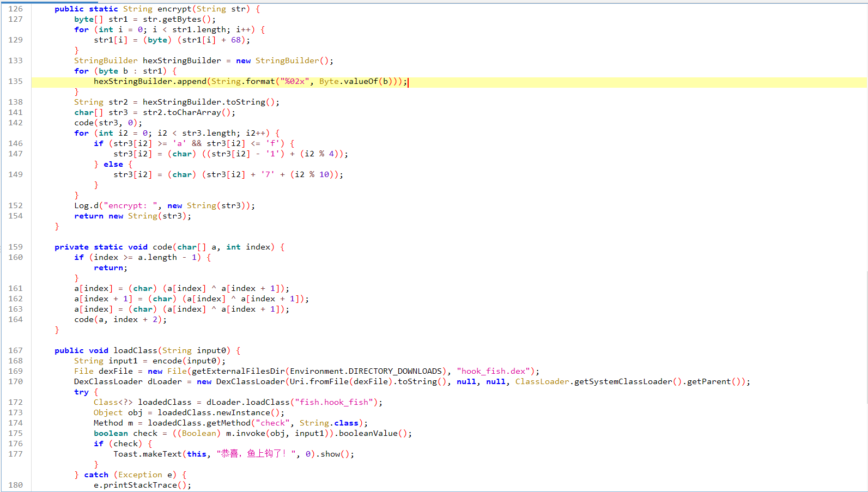Click line number 167 in the gutter
Viewport: 868px width, 492px height.
click(x=16, y=351)
